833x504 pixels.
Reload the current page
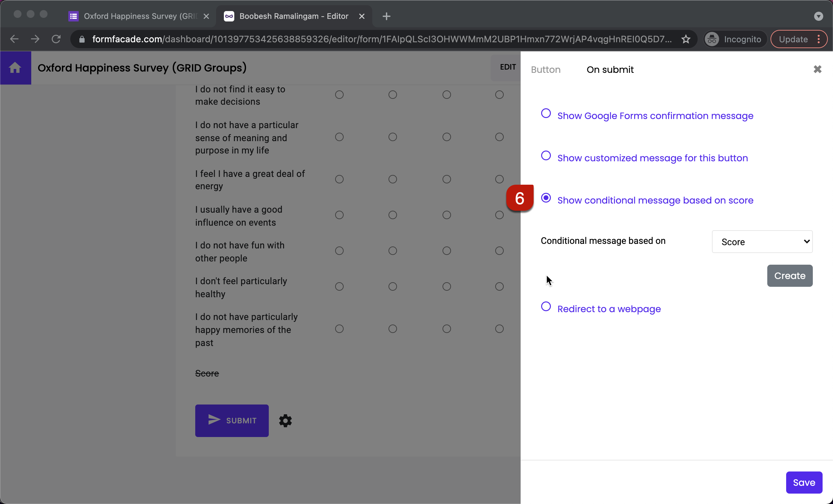pos(57,38)
